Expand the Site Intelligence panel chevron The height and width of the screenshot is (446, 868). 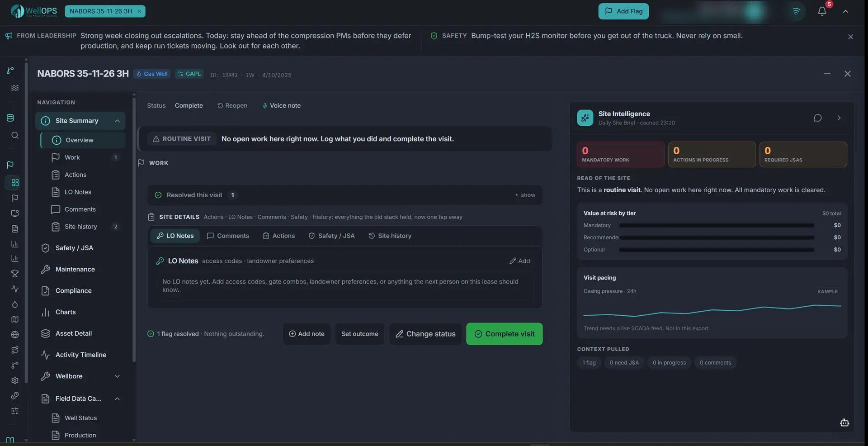pos(839,118)
